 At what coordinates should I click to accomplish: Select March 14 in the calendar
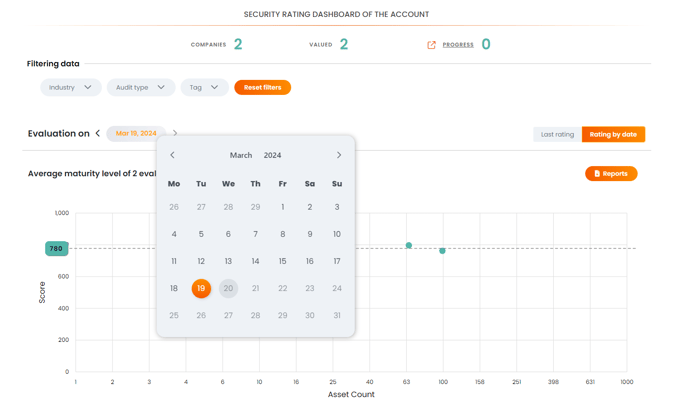point(255,261)
